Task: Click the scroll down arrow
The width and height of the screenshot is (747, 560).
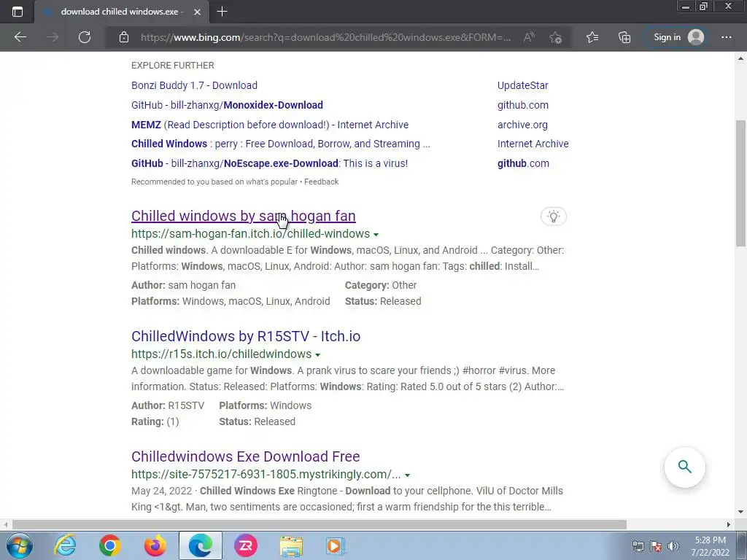Action: coord(740,512)
